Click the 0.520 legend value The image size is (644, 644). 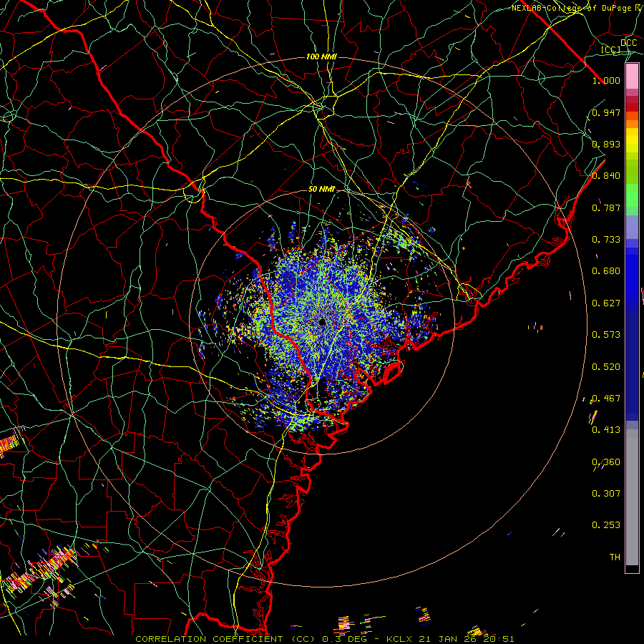click(x=606, y=367)
